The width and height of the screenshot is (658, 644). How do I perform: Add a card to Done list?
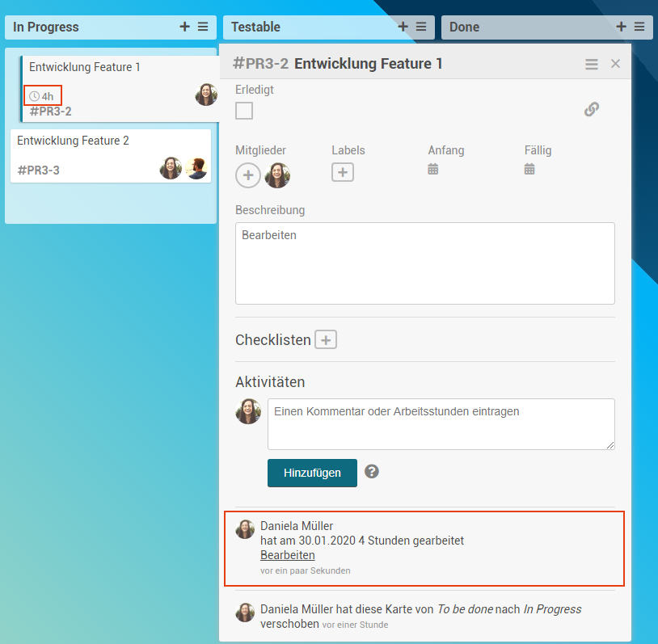point(621,27)
